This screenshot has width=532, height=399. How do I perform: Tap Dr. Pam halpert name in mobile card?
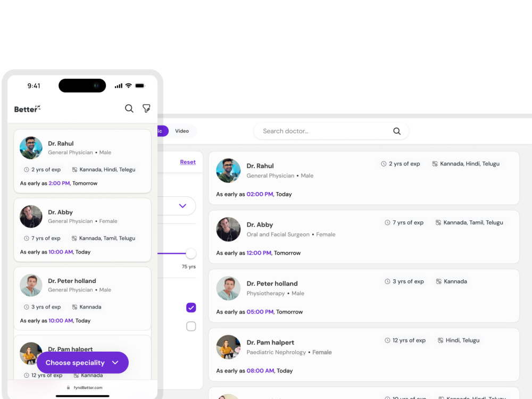(70, 349)
